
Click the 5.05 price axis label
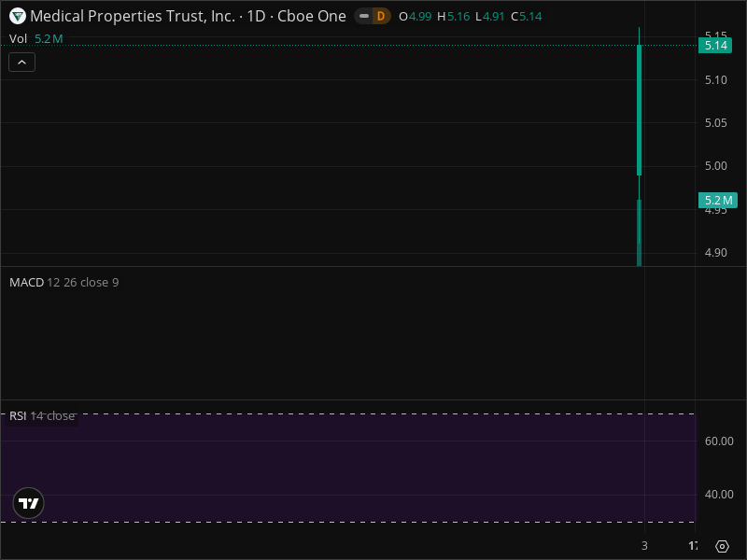[x=716, y=123]
